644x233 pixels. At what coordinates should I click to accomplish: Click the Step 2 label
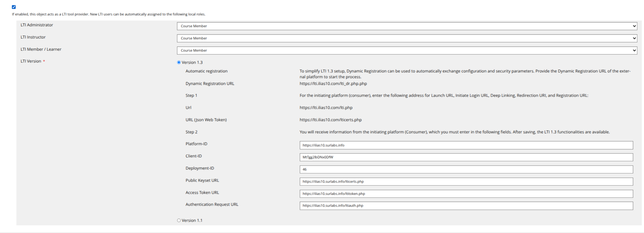click(191, 132)
